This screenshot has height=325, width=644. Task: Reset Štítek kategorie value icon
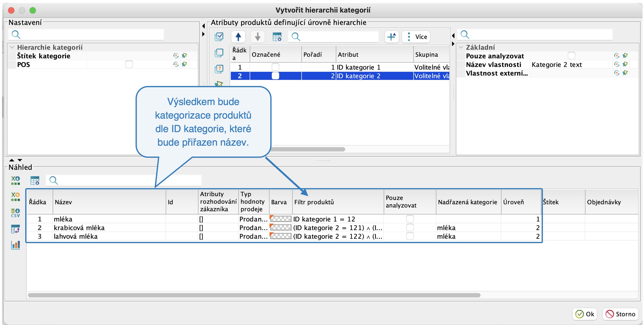(x=176, y=56)
